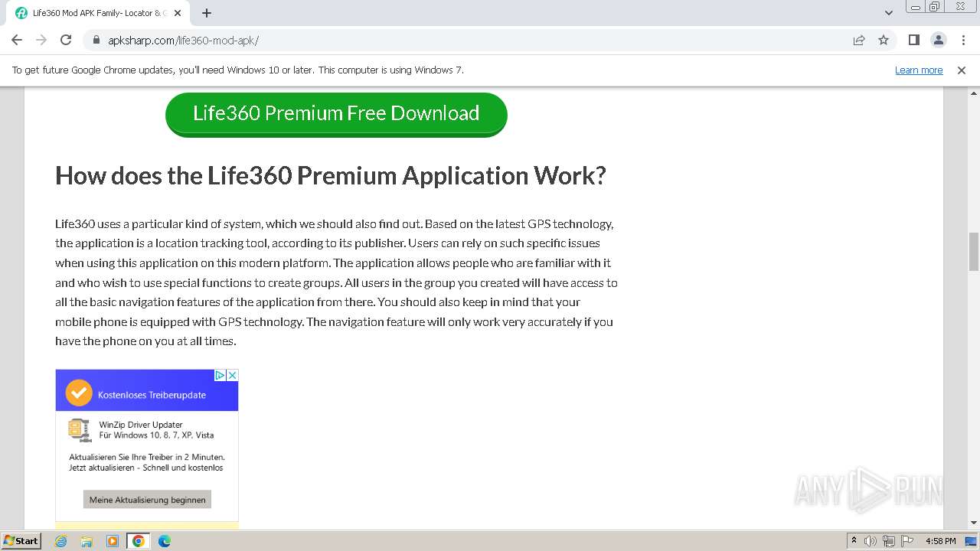Image resolution: width=980 pixels, height=551 pixels.
Task: Open the volume speaker tray icon
Action: pos(871,541)
